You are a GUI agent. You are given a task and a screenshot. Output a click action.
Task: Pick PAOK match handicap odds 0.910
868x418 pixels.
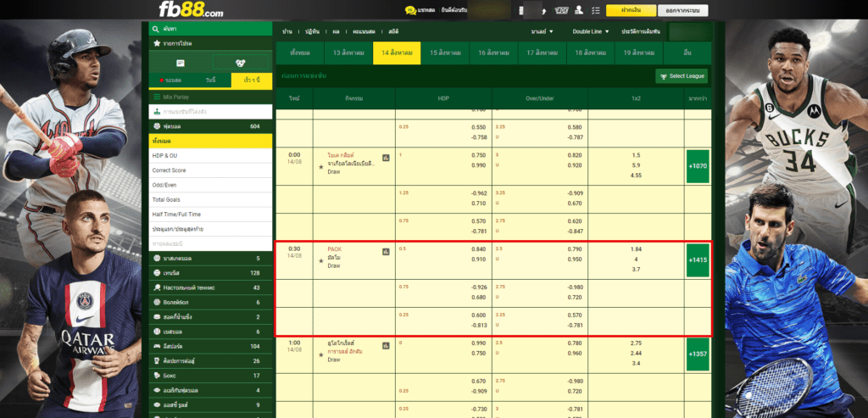point(479,259)
